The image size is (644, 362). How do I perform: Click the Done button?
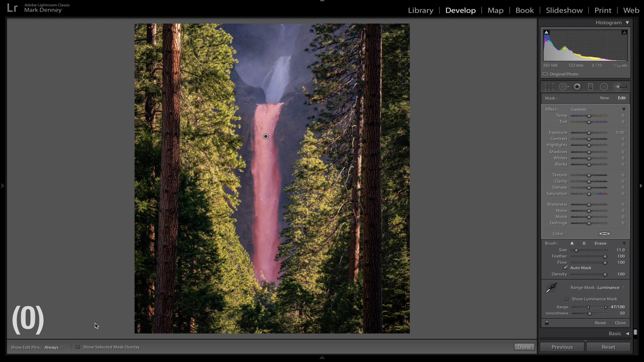524,347
